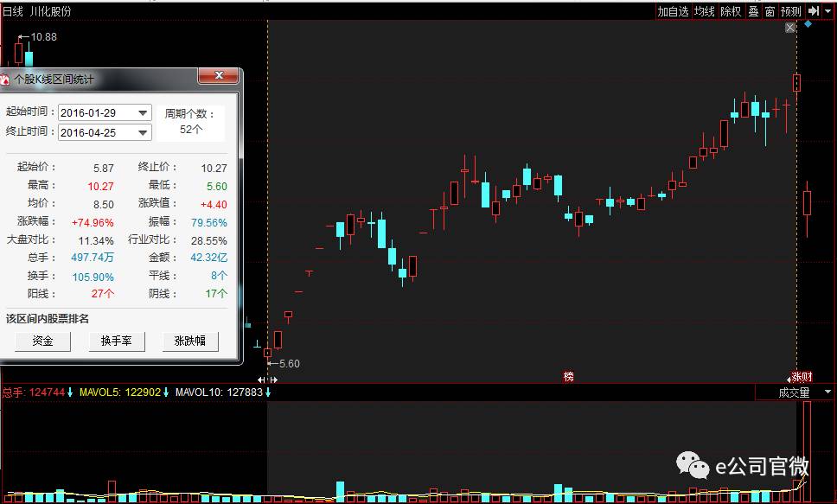Click the arrow-to-bar jump icon
This screenshot has width=837, height=504.
click(x=813, y=11)
